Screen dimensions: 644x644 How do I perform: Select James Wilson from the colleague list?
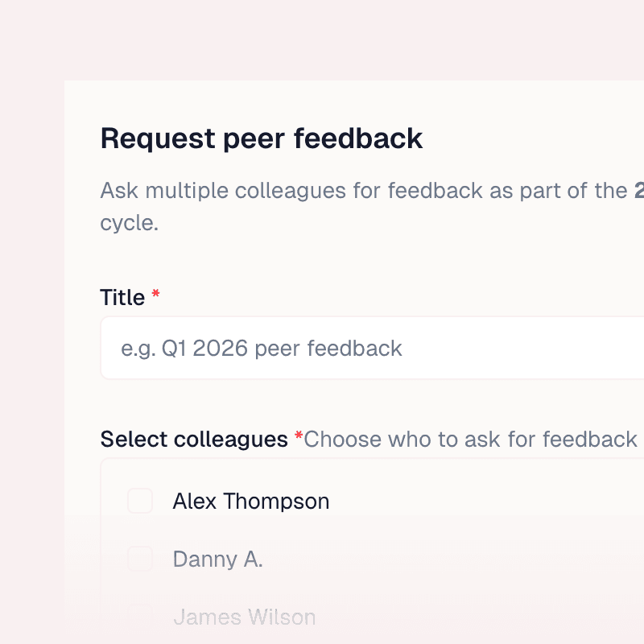tap(245, 617)
